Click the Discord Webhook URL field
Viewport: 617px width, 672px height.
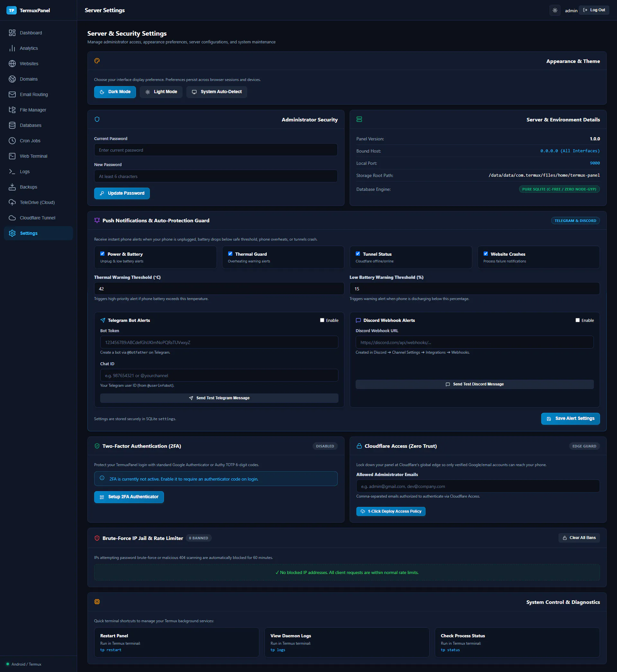point(474,342)
